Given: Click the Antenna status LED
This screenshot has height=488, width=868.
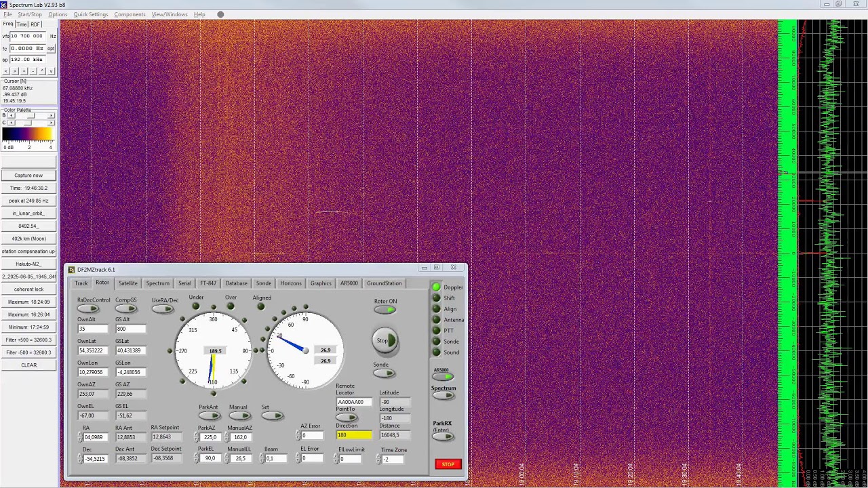Looking at the screenshot, I should 437,320.
